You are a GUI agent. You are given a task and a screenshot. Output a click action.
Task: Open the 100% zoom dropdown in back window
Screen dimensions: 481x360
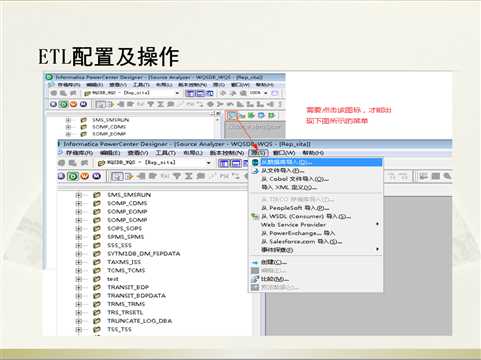(x=266, y=93)
